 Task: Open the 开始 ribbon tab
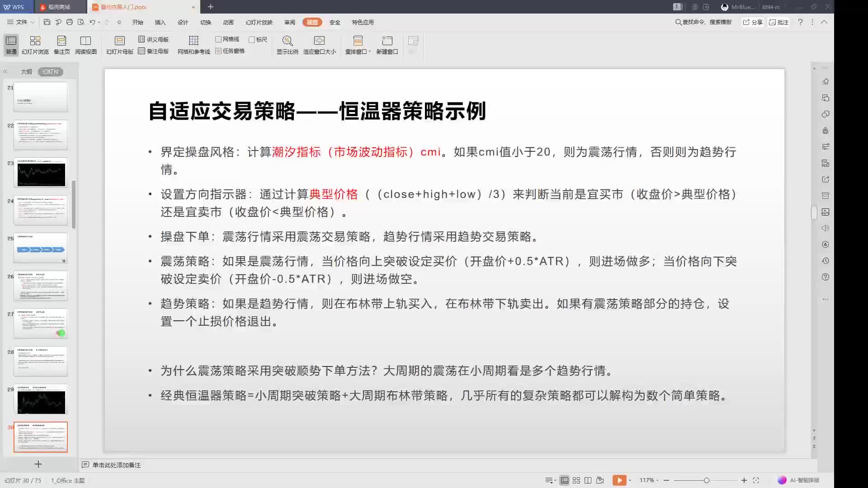click(x=138, y=22)
